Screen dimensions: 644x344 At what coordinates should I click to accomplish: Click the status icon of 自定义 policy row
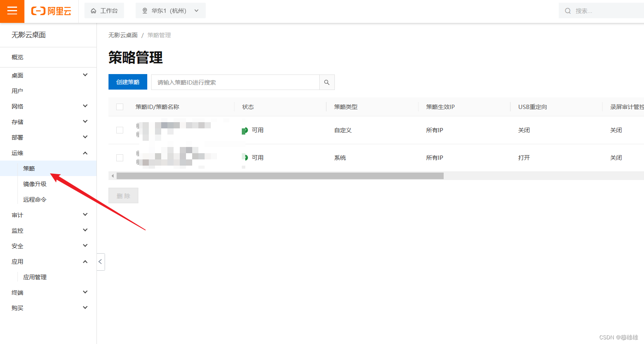(245, 131)
